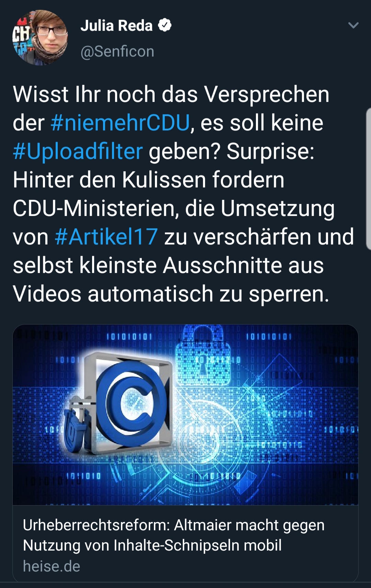Follow the #niemehrCDU hashtag
Screen dimensions: 371x588
120,123
